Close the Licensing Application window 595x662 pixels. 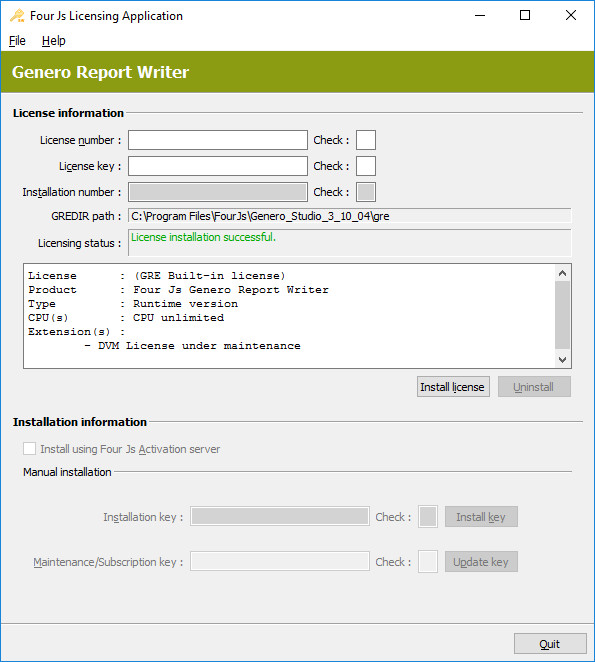pyautogui.click(x=571, y=16)
